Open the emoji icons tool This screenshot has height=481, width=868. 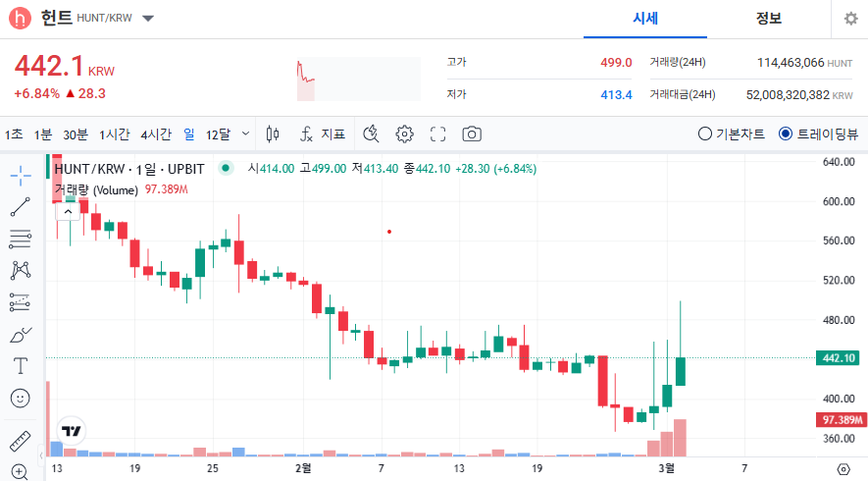(x=21, y=398)
